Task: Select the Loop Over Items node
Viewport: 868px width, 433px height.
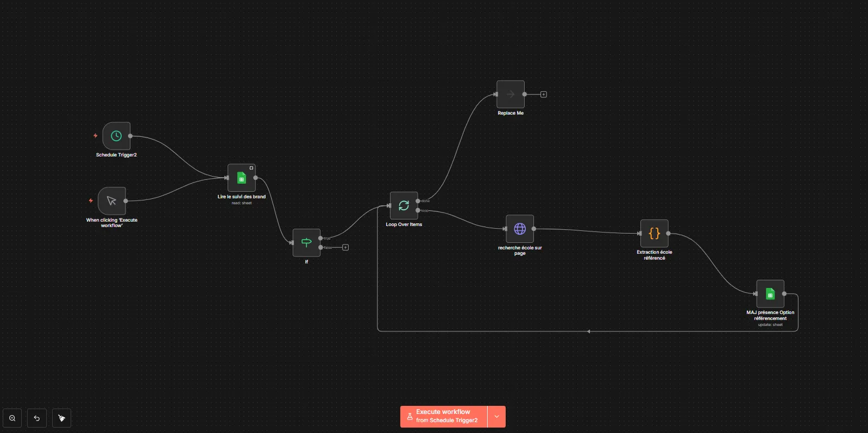Action: 404,205
